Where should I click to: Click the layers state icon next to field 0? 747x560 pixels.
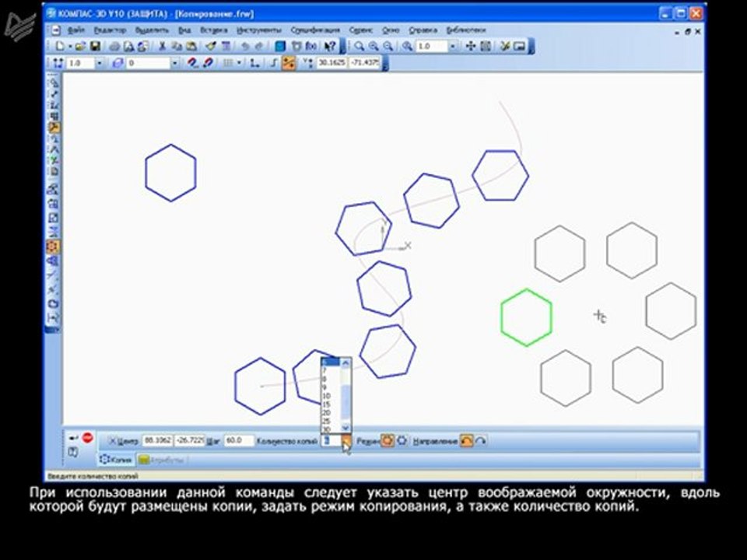pyautogui.click(x=117, y=63)
